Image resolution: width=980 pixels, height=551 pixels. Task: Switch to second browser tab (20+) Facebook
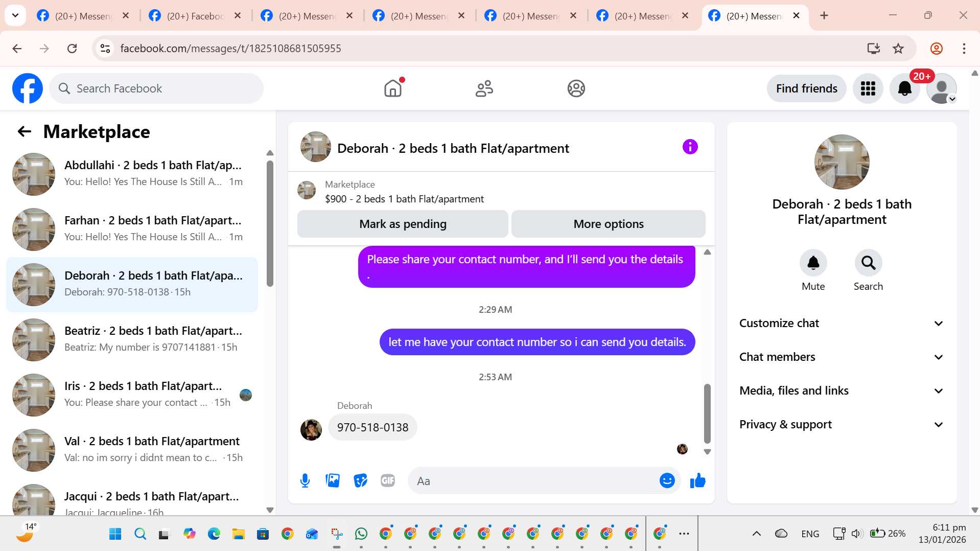click(x=195, y=16)
